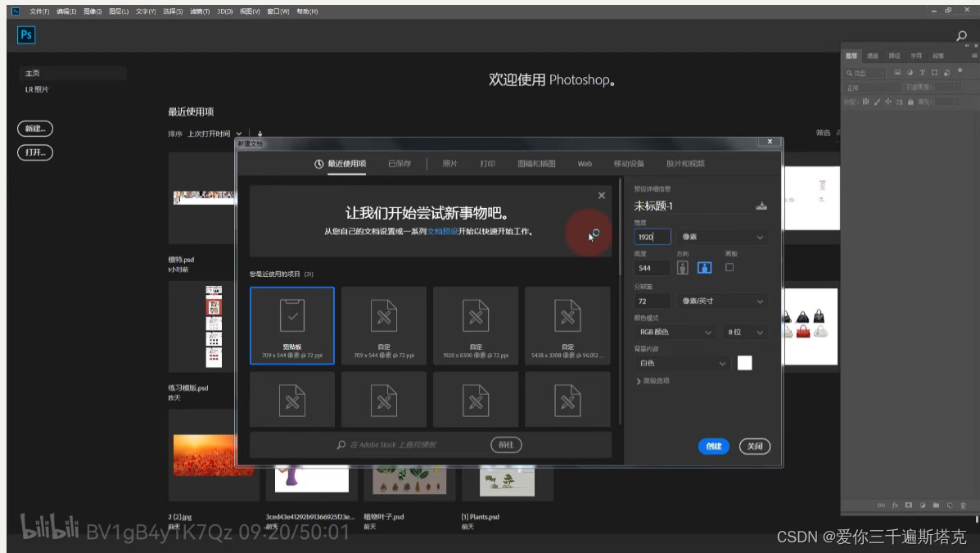Open the 3D(D) menu
Screen dimensions: 980x553
pyautogui.click(x=225, y=11)
